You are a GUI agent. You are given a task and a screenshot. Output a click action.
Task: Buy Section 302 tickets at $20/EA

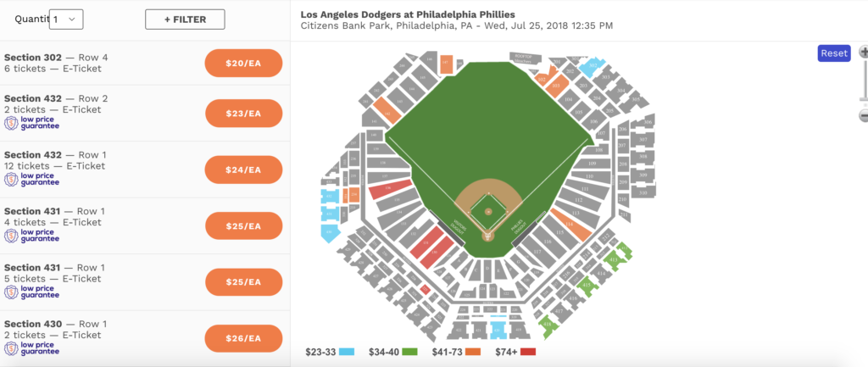(243, 64)
